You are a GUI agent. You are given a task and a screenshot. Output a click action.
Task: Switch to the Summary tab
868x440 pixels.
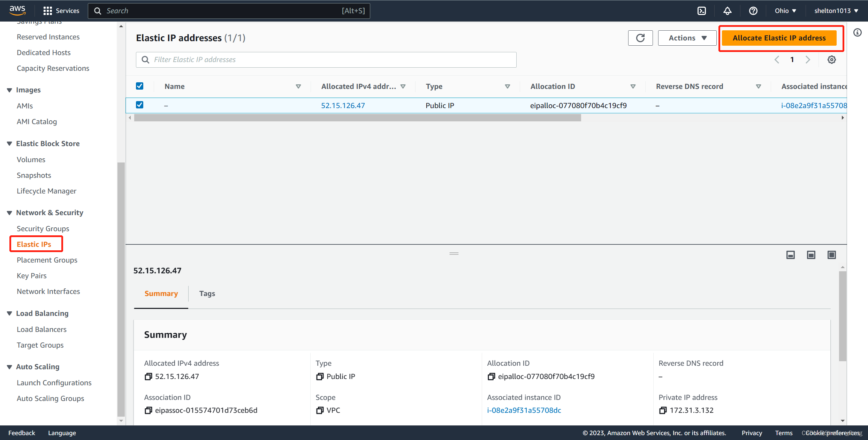point(161,294)
